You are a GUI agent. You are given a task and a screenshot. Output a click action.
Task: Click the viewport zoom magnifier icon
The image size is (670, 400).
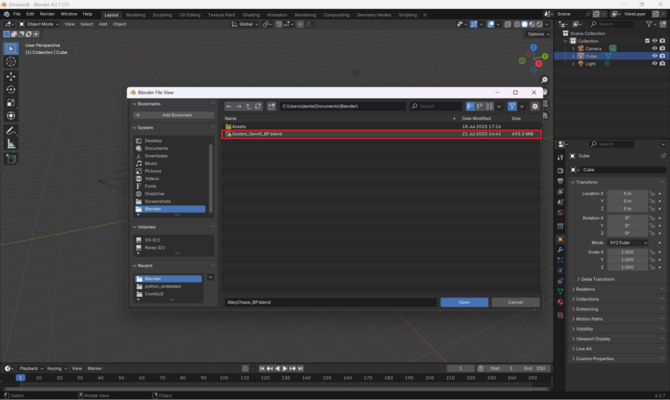click(544, 80)
